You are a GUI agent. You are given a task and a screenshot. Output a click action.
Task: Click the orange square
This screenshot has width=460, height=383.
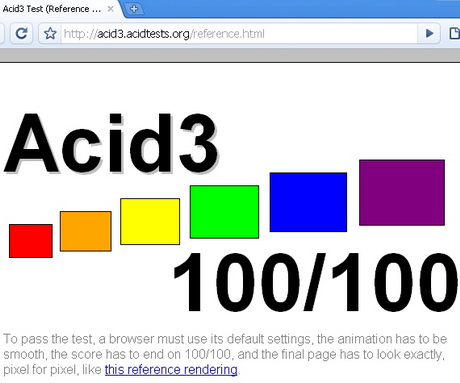(x=86, y=231)
